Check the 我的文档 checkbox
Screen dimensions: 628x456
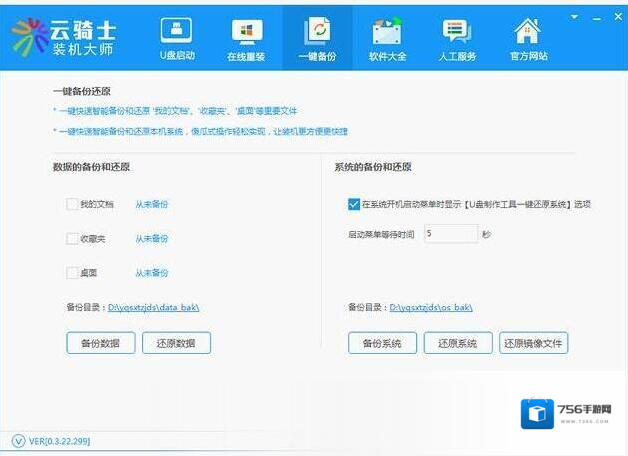(x=72, y=205)
